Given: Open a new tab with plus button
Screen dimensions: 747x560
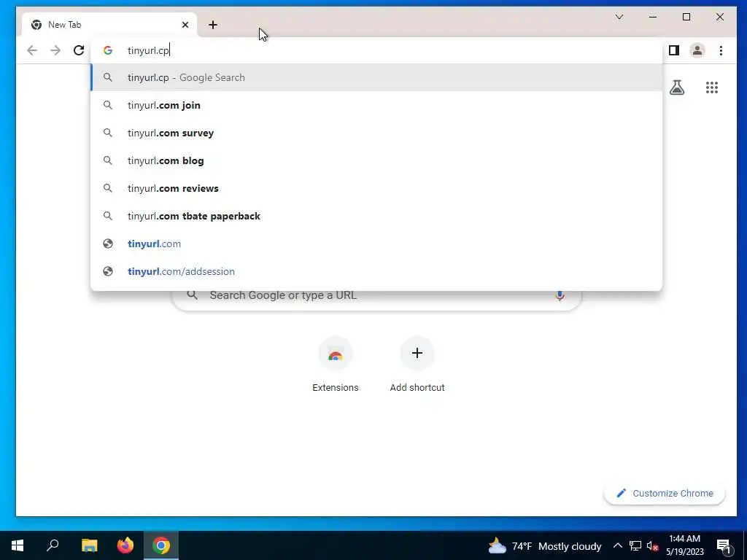Looking at the screenshot, I should click(x=213, y=25).
